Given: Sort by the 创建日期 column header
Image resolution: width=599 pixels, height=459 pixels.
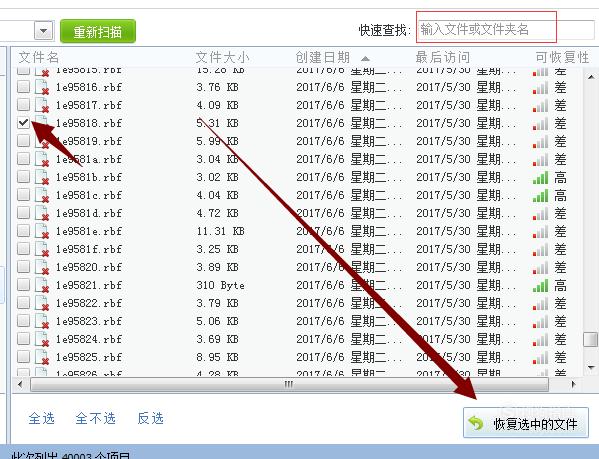Looking at the screenshot, I should click(323, 57).
